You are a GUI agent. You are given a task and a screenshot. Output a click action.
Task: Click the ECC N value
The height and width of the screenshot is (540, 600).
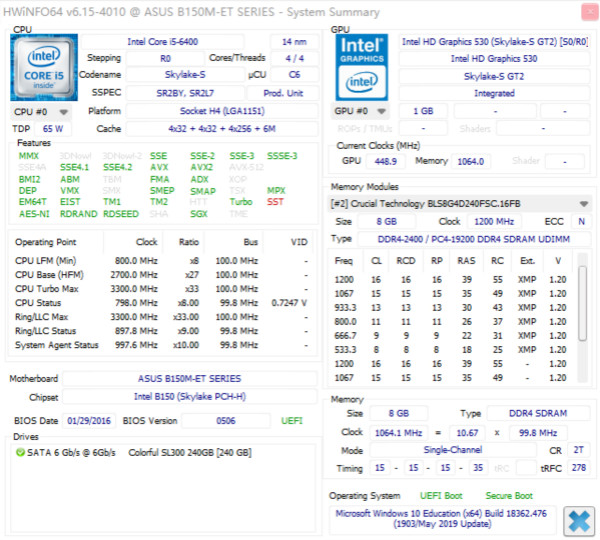[x=581, y=221]
